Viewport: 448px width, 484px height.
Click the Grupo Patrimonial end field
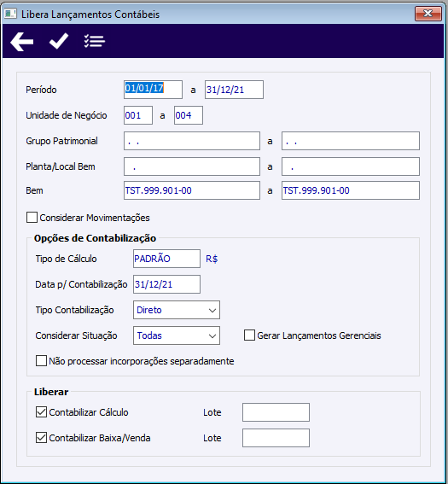351,141
